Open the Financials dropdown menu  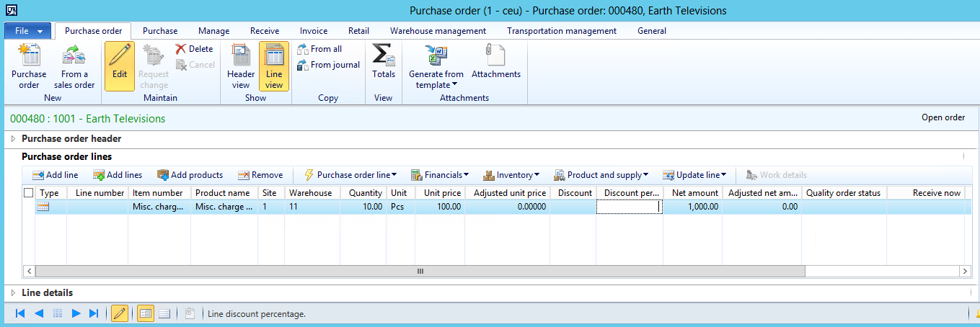(x=440, y=175)
